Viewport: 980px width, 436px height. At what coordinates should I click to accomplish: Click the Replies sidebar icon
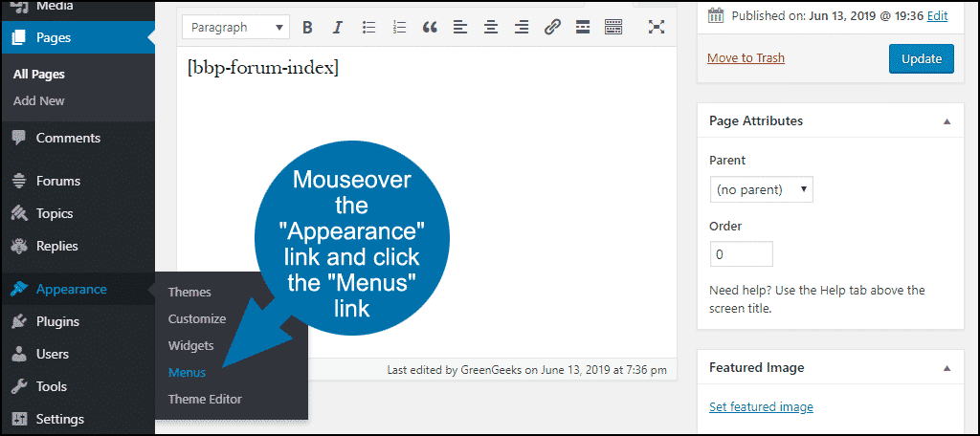19,246
